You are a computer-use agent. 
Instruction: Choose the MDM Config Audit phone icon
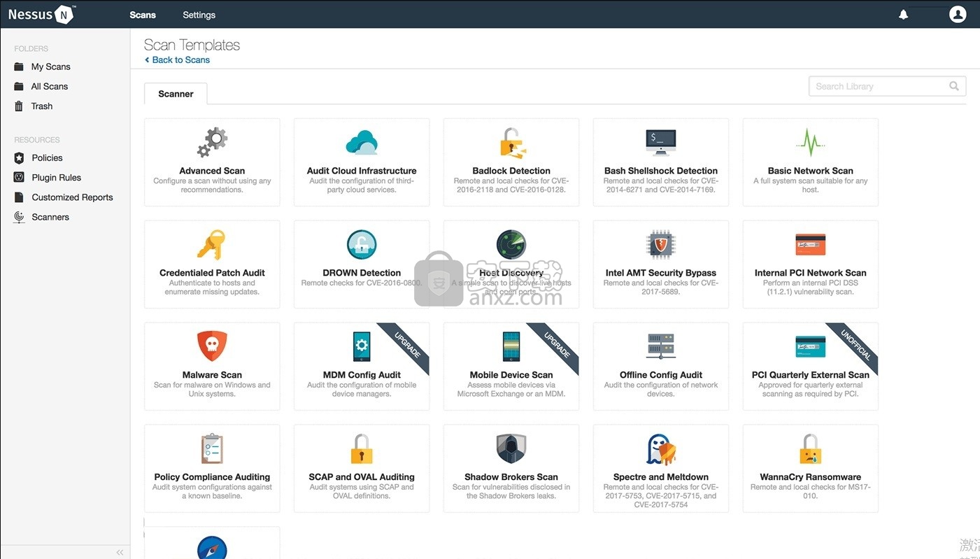pyautogui.click(x=362, y=346)
